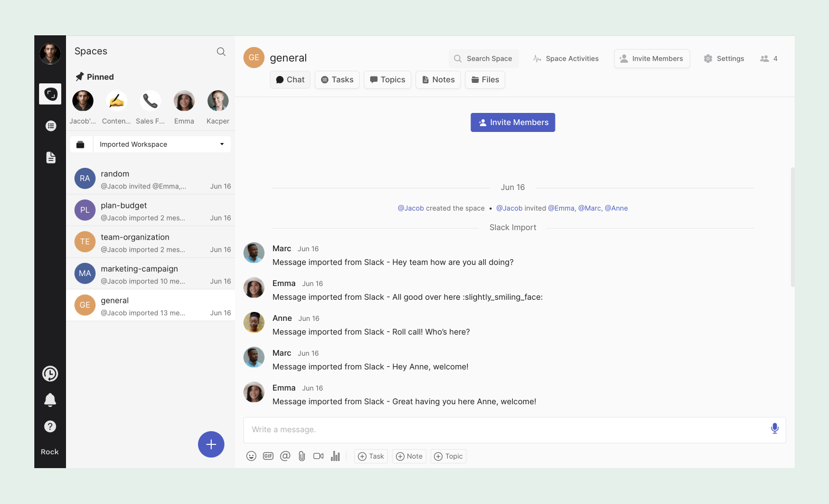
Task: Click the blue Invite Members button
Action: (x=513, y=122)
